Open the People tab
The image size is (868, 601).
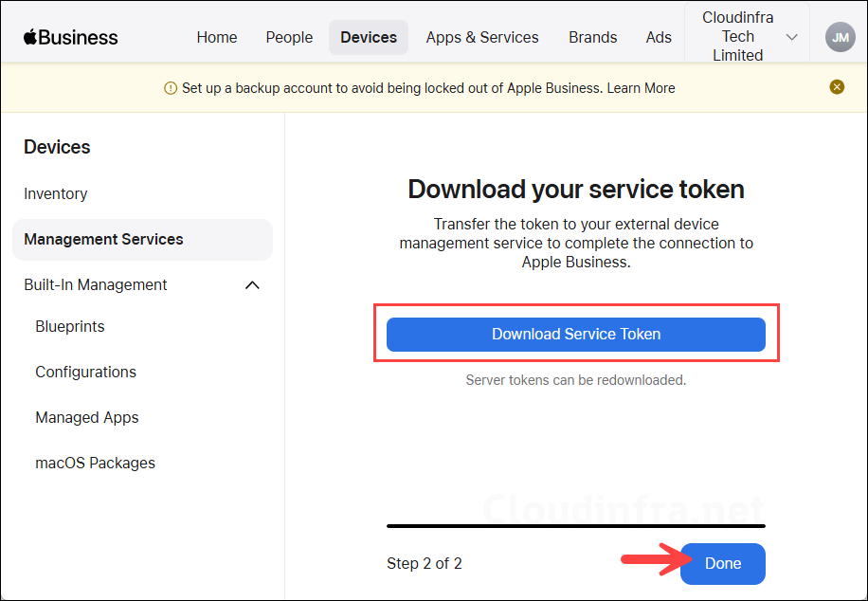click(x=289, y=37)
